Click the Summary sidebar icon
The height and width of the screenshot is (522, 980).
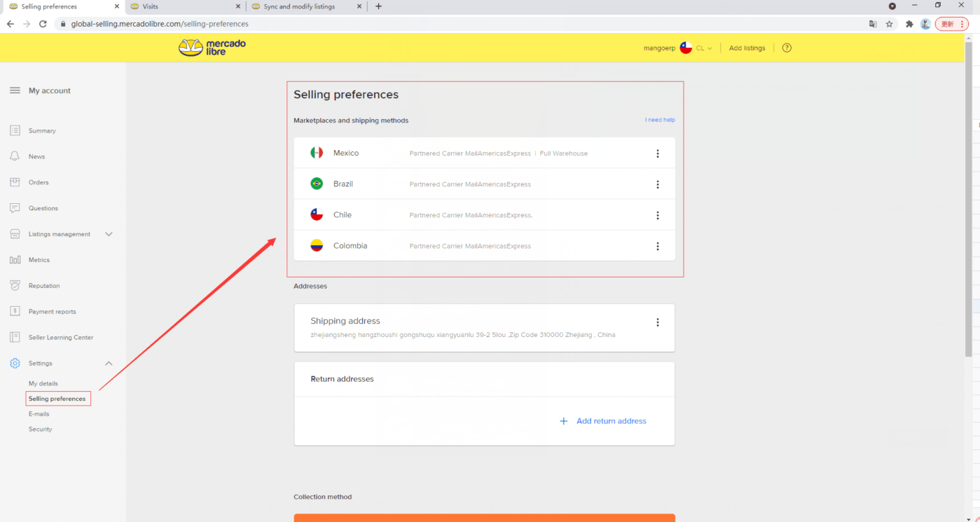point(15,130)
